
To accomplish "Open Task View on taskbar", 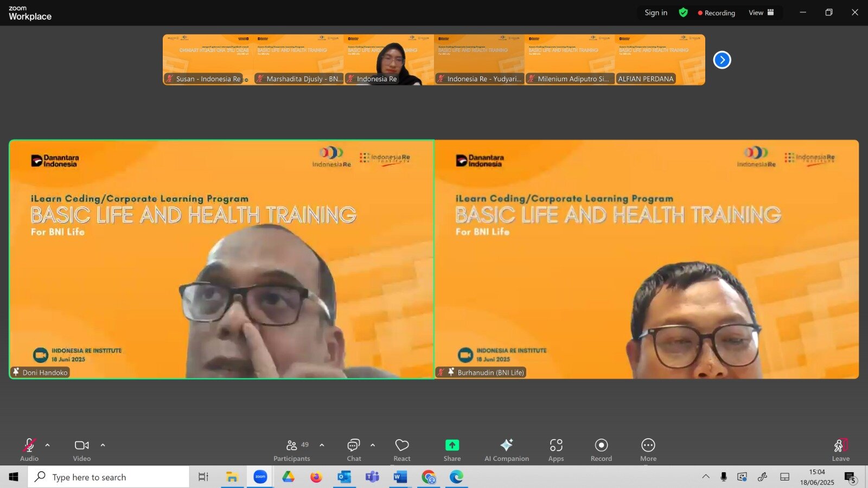I will (x=203, y=477).
